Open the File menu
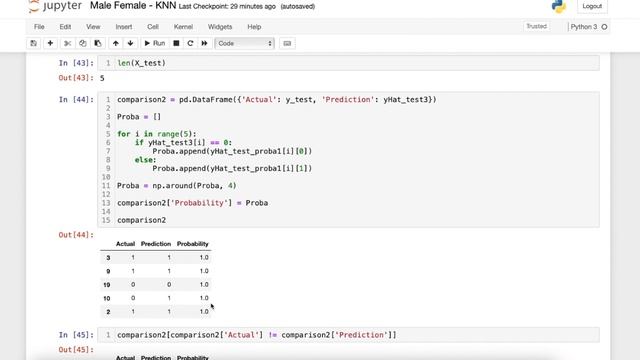The image size is (640, 360). pyautogui.click(x=39, y=27)
